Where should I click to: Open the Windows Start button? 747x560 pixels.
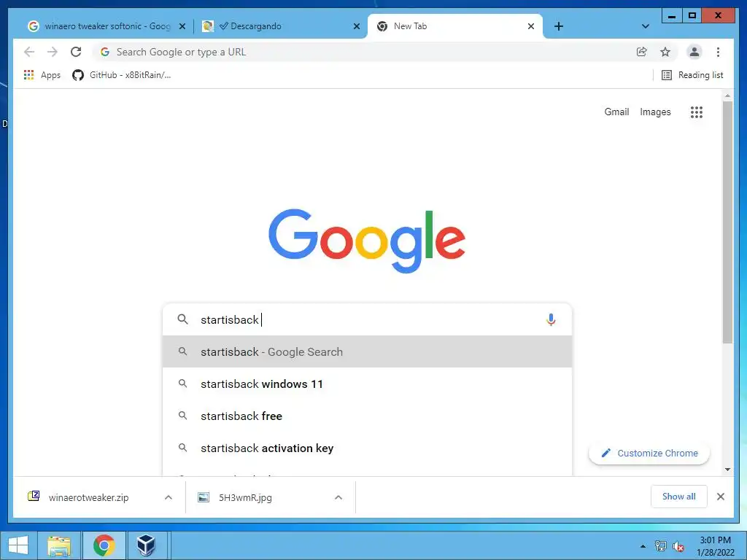coord(18,545)
